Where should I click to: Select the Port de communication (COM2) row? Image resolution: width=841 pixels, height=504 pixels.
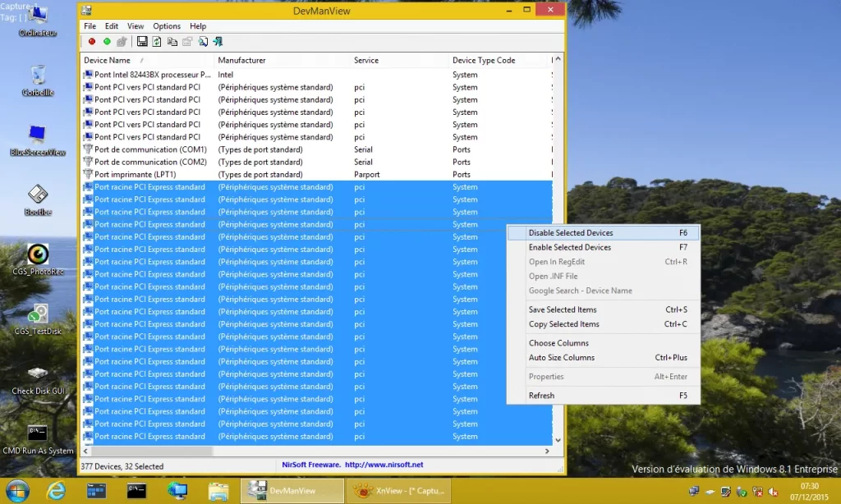316,162
